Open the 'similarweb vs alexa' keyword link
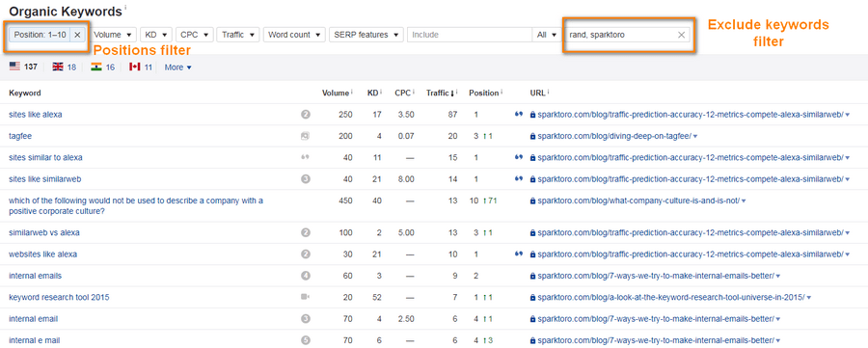Screen dimensions: 868x348 (44, 233)
